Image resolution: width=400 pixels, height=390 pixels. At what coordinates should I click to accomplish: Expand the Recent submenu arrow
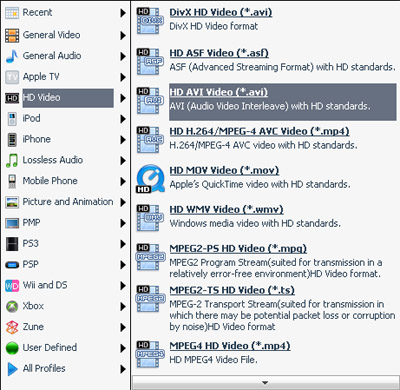[x=123, y=13]
